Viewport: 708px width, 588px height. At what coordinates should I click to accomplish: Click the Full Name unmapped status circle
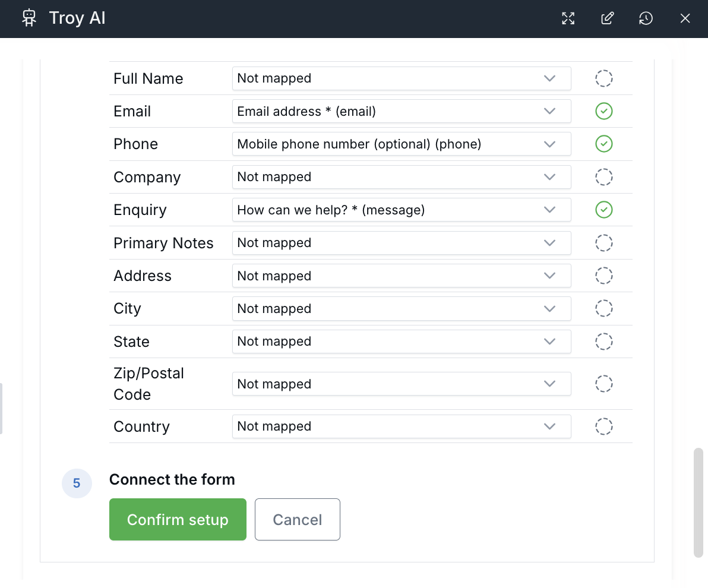[x=603, y=78]
